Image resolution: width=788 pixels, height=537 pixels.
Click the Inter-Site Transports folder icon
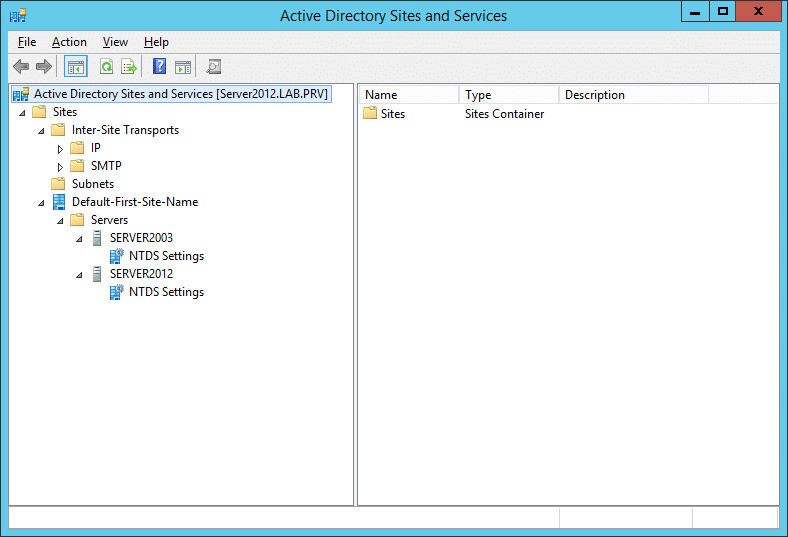tap(58, 130)
